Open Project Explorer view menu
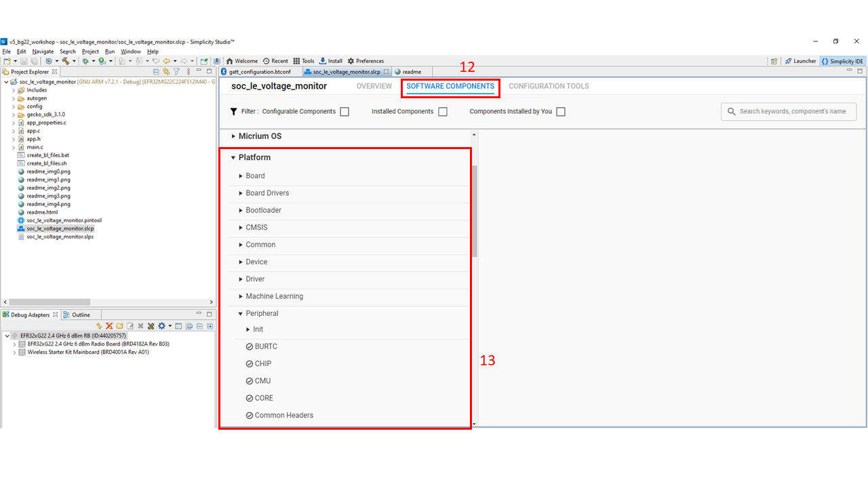 tap(189, 71)
